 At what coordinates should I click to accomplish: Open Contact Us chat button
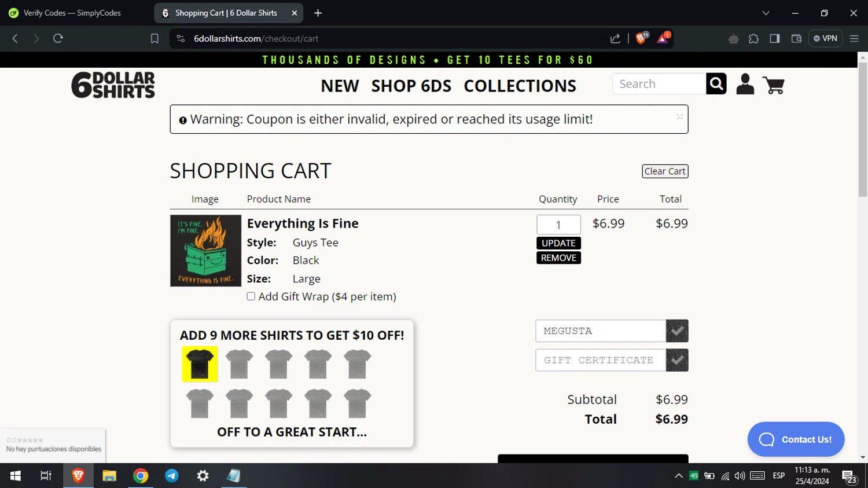click(796, 439)
